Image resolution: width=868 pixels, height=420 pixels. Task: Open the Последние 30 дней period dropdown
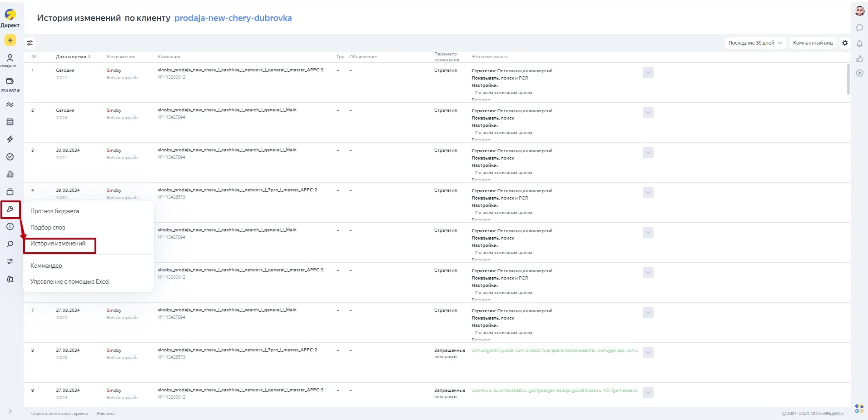[x=755, y=43]
